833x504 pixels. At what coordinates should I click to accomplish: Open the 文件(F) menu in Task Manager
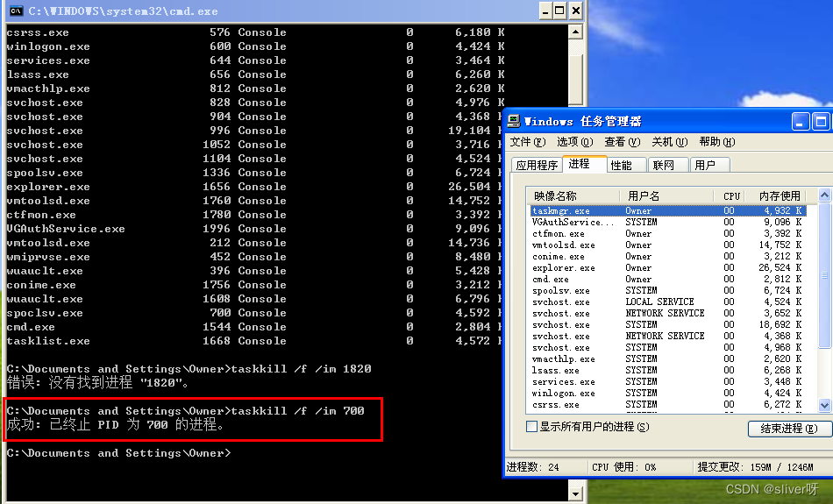tap(528, 142)
